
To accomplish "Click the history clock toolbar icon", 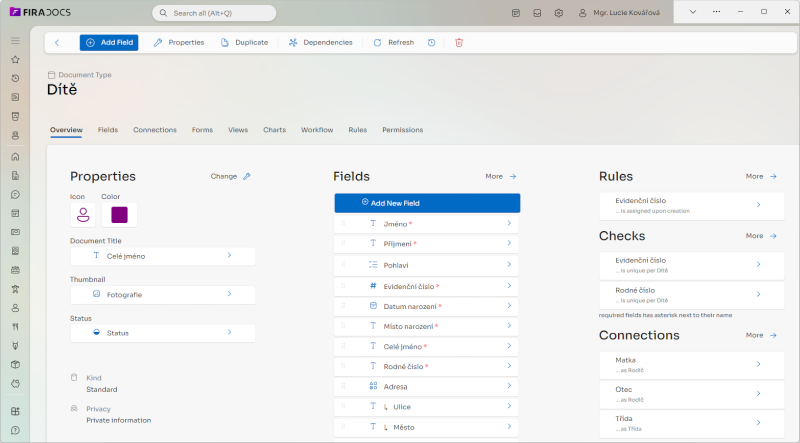I will [432, 42].
